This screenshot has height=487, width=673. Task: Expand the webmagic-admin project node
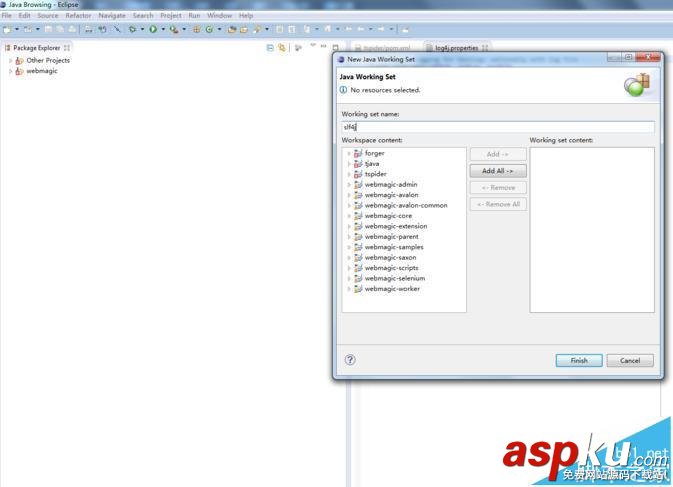[x=349, y=185]
